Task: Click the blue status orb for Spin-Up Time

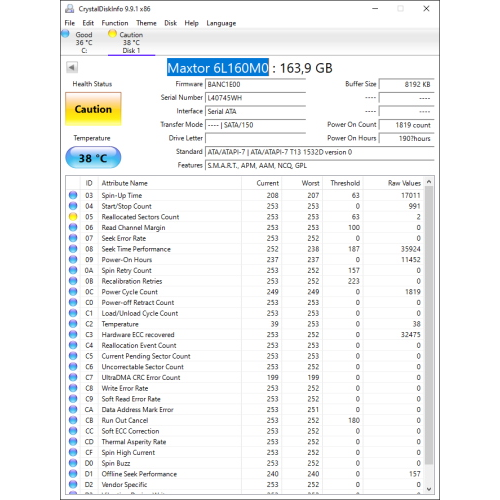Action: tap(73, 195)
